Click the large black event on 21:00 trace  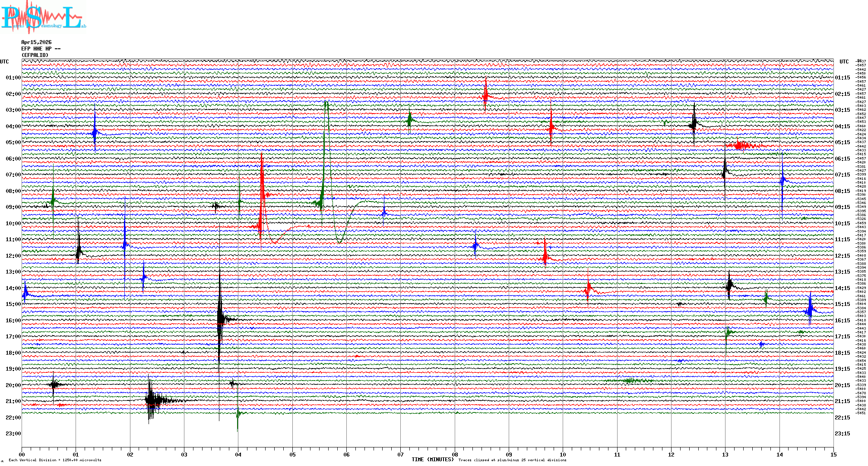coord(152,400)
